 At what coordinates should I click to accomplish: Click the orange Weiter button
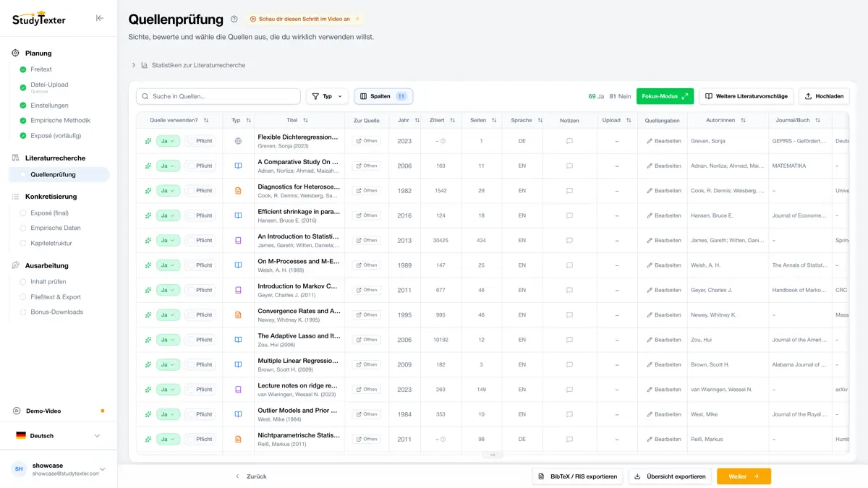tap(744, 476)
